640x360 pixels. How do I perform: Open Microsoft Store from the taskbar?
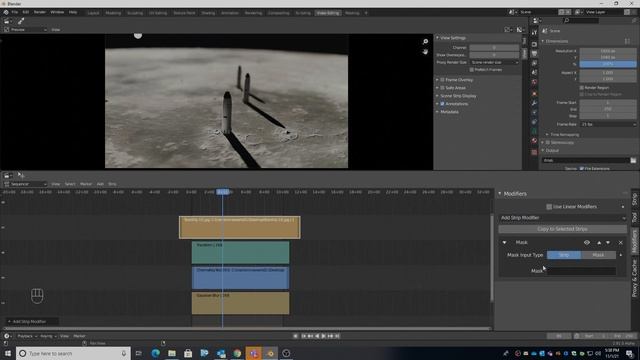pyautogui.click(x=188, y=353)
